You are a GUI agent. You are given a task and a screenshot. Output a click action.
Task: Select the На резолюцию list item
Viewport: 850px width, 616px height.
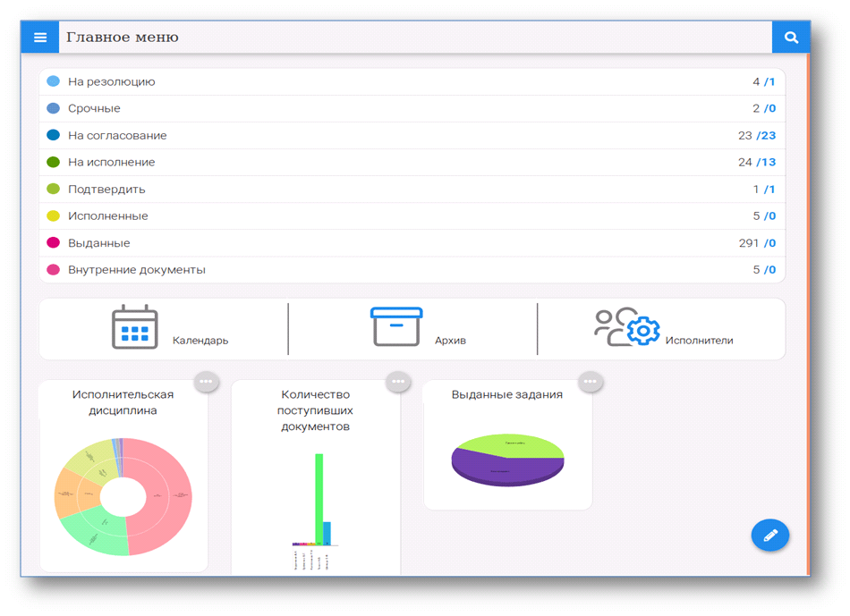pyautogui.click(x=112, y=81)
